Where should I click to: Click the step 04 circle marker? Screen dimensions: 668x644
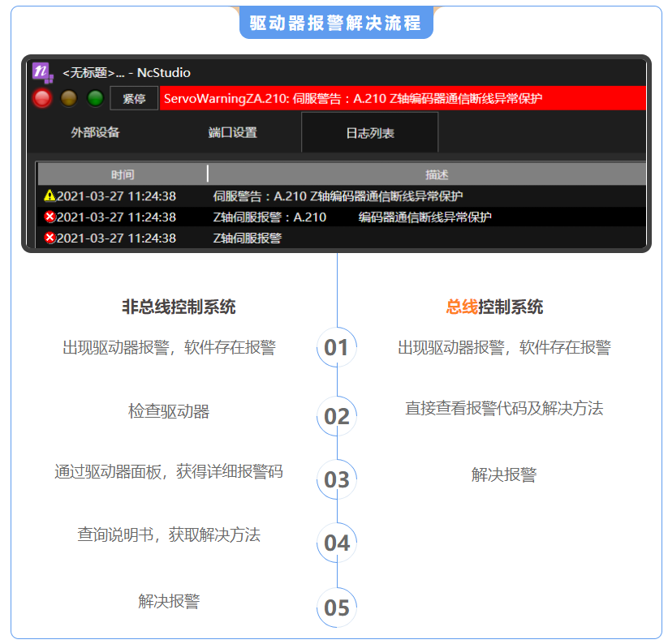pyautogui.click(x=336, y=543)
